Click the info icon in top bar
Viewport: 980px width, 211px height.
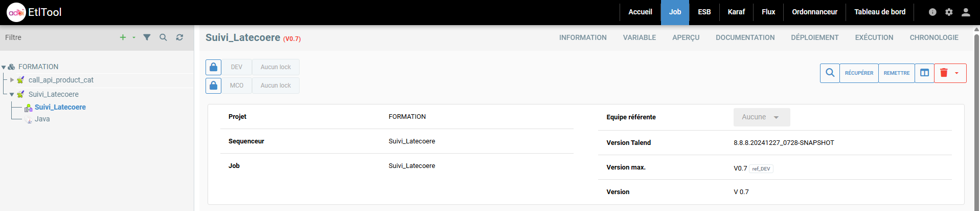pos(932,12)
